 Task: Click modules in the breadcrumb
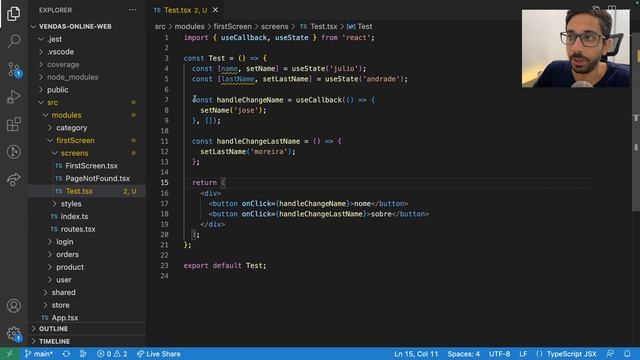click(x=189, y=27)
